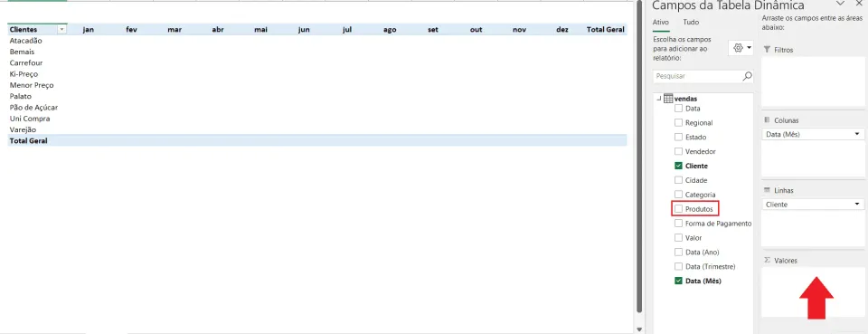
Task: Open the task pane options chevron
Action: 840,4
